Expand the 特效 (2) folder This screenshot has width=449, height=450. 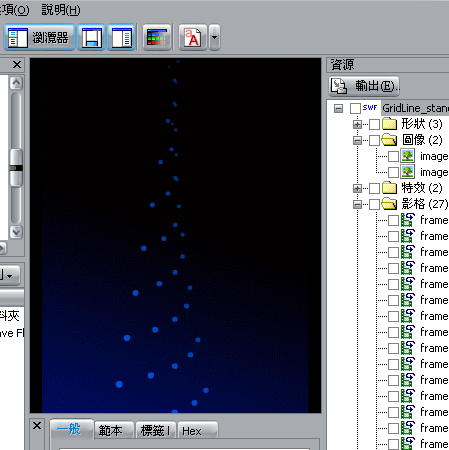[357, 188]
